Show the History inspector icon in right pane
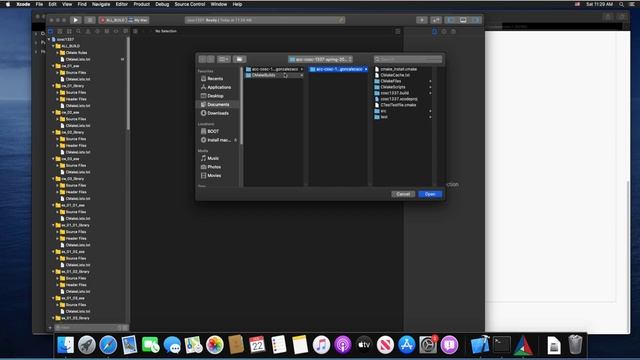 click(x=444, y=31)
